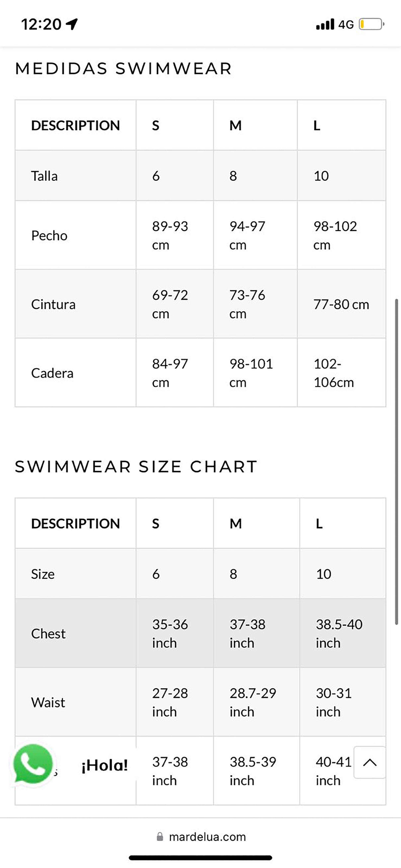This screenshot has height=868, width=401.
Task: Select the 38.5-40 inch chest cell
Action: (x=339, y=633)
